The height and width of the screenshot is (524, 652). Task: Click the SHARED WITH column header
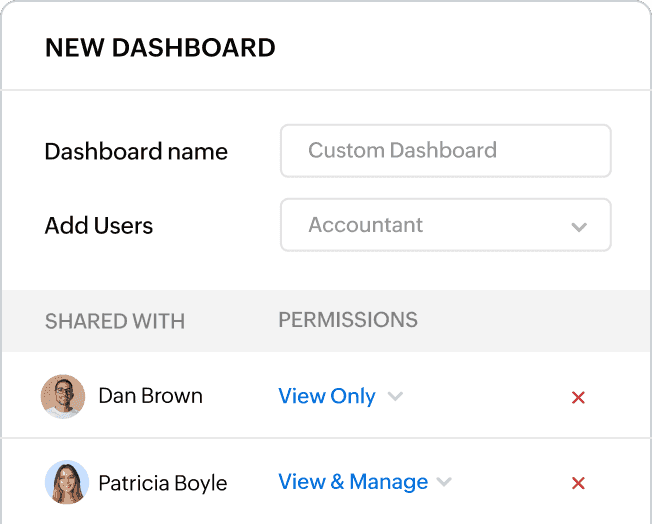pyautogui.click(x=115, y=321)
